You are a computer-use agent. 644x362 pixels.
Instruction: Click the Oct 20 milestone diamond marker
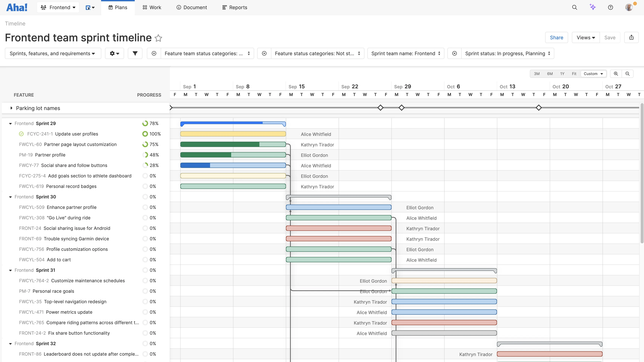(x=539, y=108)
